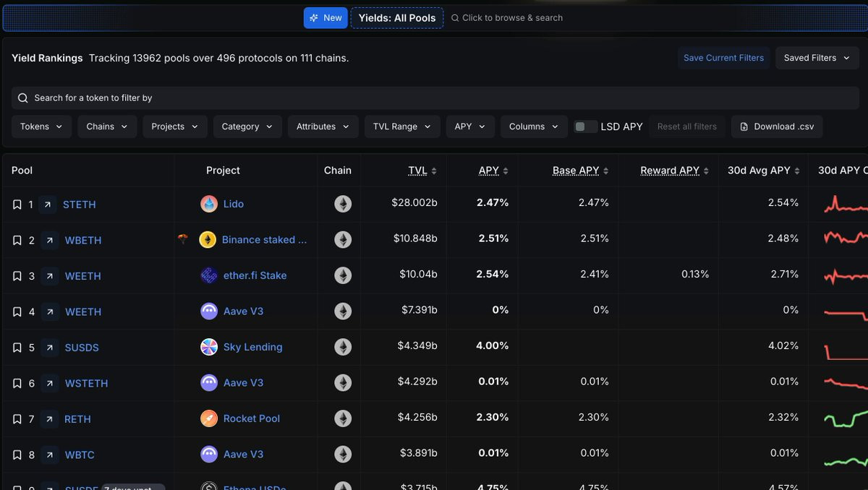Bookmark the SUSDS pool row
The image size is (868, 490).
(x=17, y=348)
